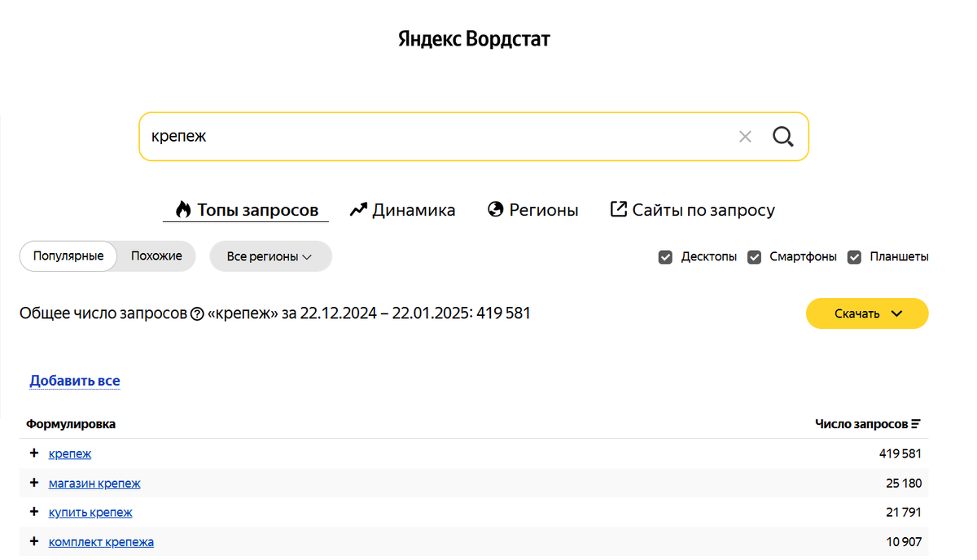Select the Популярные toggle option
The image size is (977, 560).
(x=68, y=256)
